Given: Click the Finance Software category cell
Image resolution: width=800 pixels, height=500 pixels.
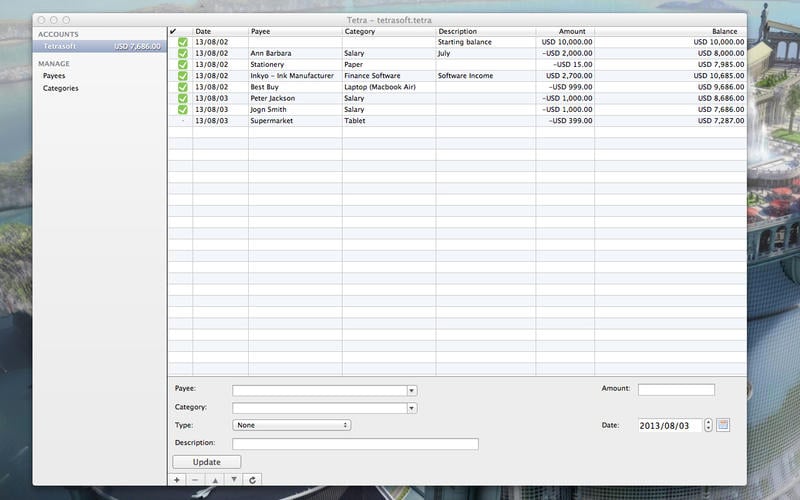Looking at the screenshot, I should click(389, 76).
